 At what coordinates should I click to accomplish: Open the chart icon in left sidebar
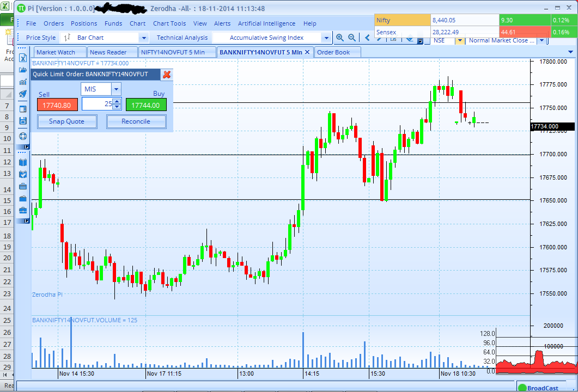point(23,82)
